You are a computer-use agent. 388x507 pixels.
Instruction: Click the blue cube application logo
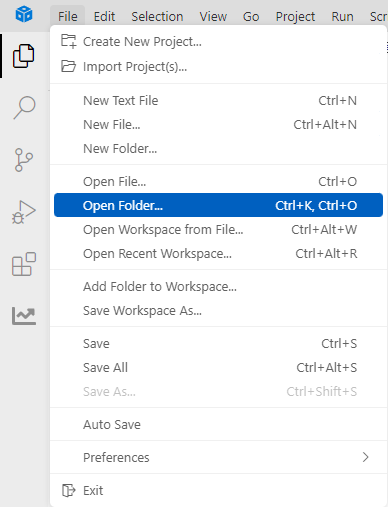[x=24, y=15]
